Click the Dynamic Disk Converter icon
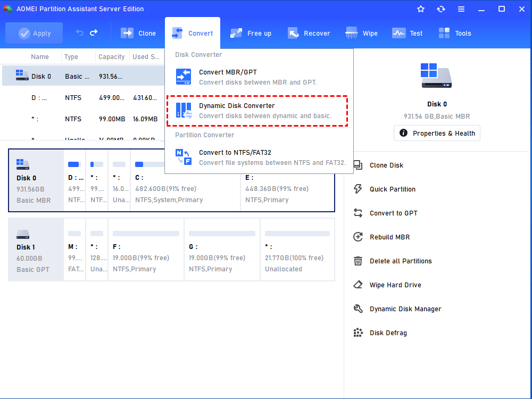532x399 pixels. click(184, 111)
